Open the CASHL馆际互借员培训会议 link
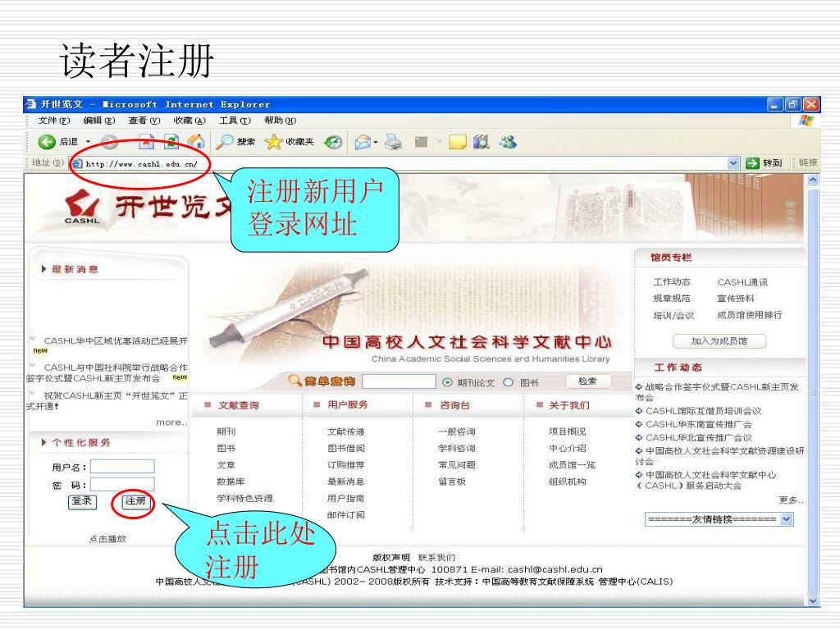The height and width of the screenshot is (630, 840). click(703, 411)
